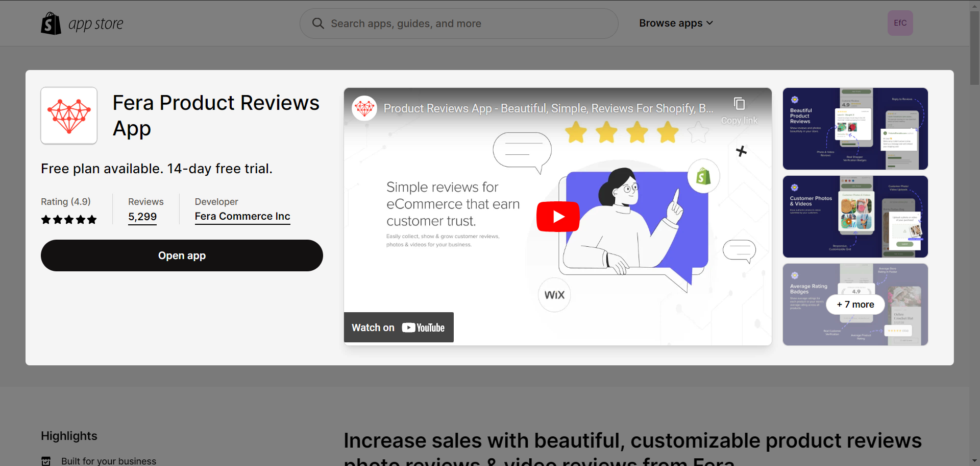This screenshot has width=980, height=466.
Task: Click the Highlights heading
Action: point(69,436)
